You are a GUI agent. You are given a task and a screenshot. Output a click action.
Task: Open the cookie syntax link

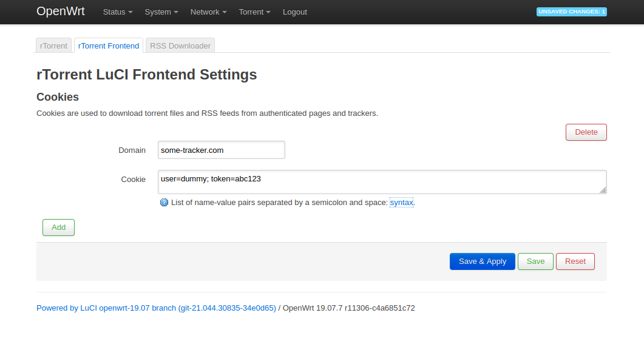401,203
